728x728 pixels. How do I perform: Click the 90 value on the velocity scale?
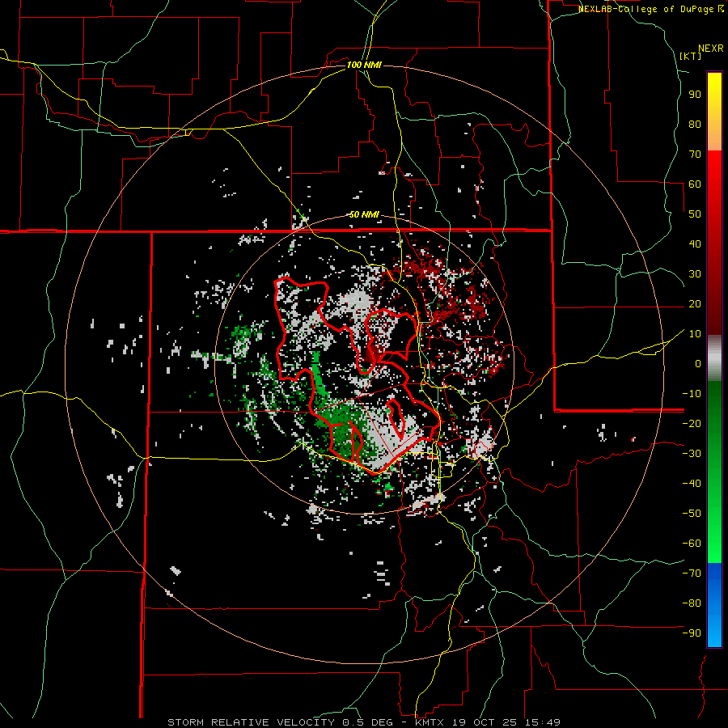pos(695,95)
